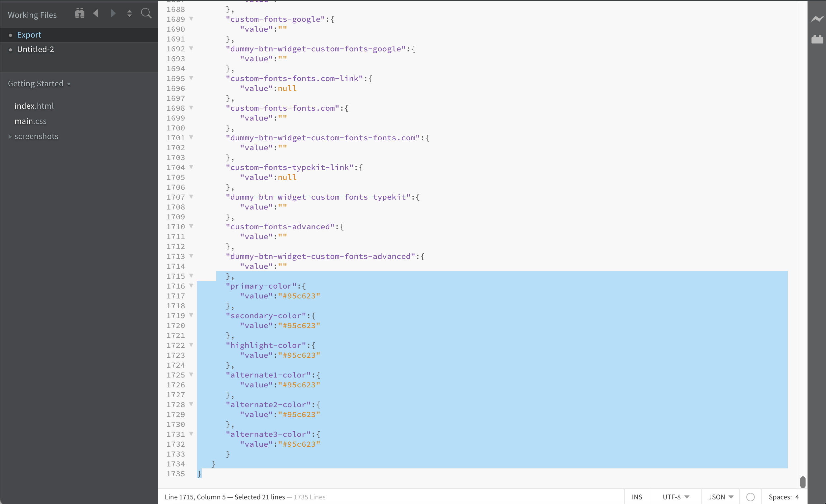Click the navigate backward arrow icon
Viewport: 826px width, 504px height.
[x=96, y=14]
